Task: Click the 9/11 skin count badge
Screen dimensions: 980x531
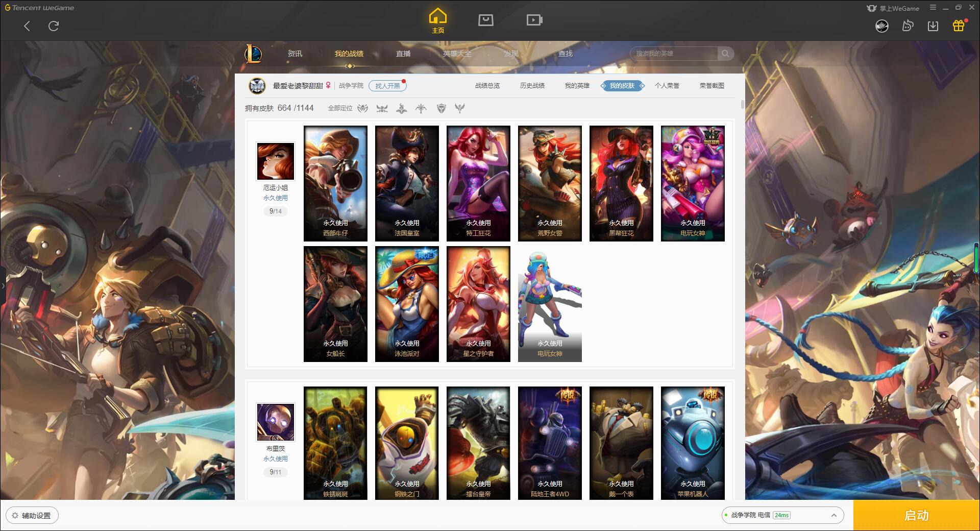Action: [276, 472]
